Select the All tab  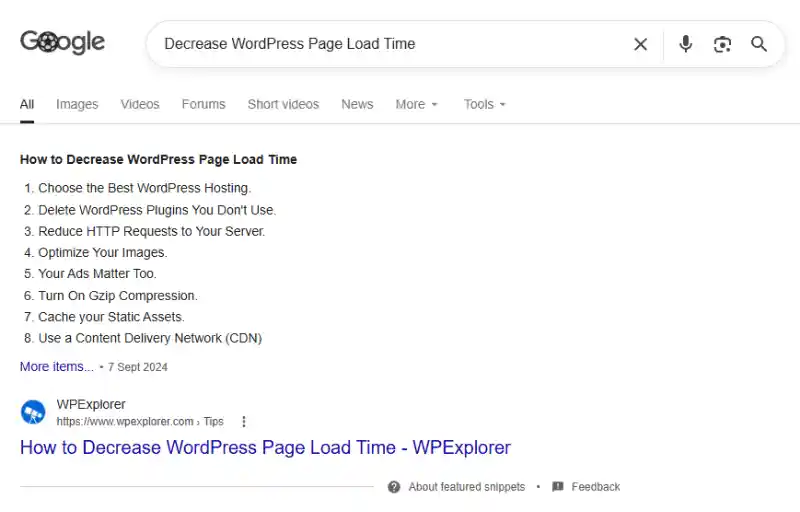pos(27,105)
